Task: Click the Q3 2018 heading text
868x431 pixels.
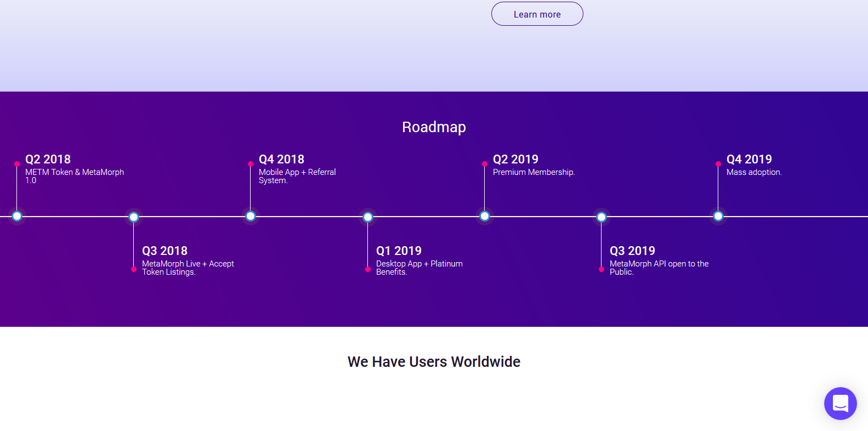Action: pos(164,251)
